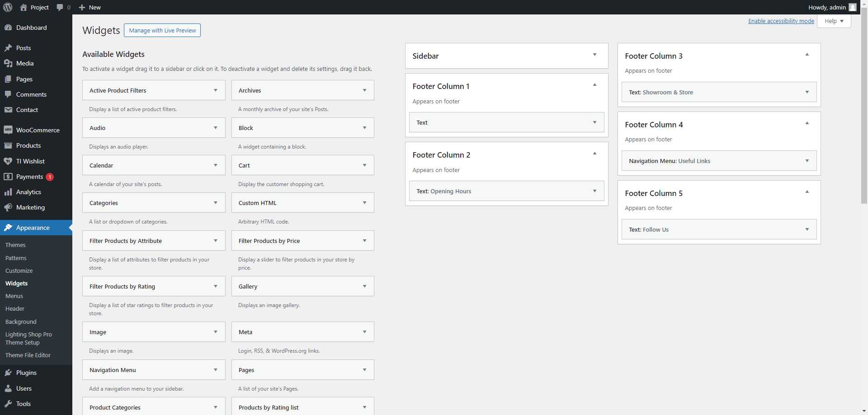Expand the Archives widget dropdown
Viewport: 868px width, 415px height.
pyautogui.click(x=364, y=90)
